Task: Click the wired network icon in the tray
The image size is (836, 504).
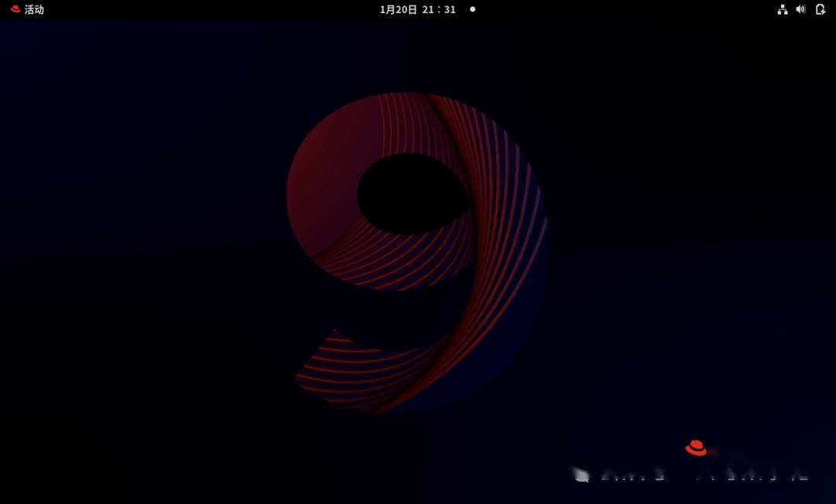Action: coord(782,9)
